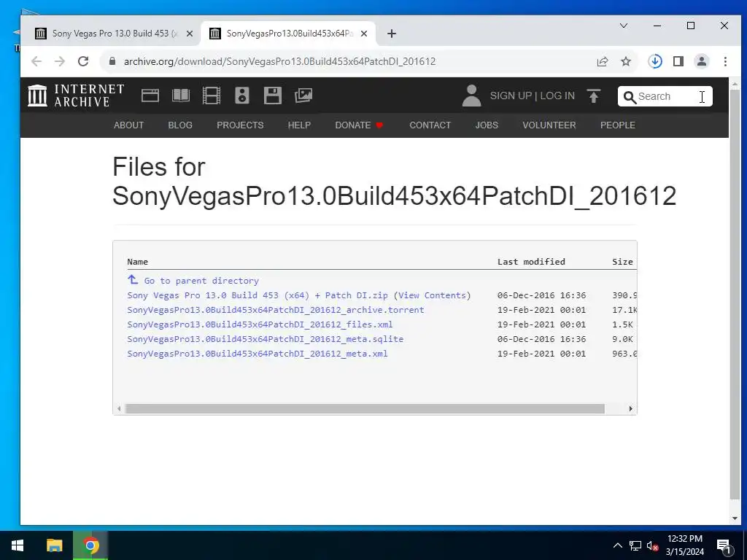The height and width of the screenshot is (560, 747).
Task: Download Sony Vegas Pro 13.0 Patch DI.zip
Action: tap(258, 295)
